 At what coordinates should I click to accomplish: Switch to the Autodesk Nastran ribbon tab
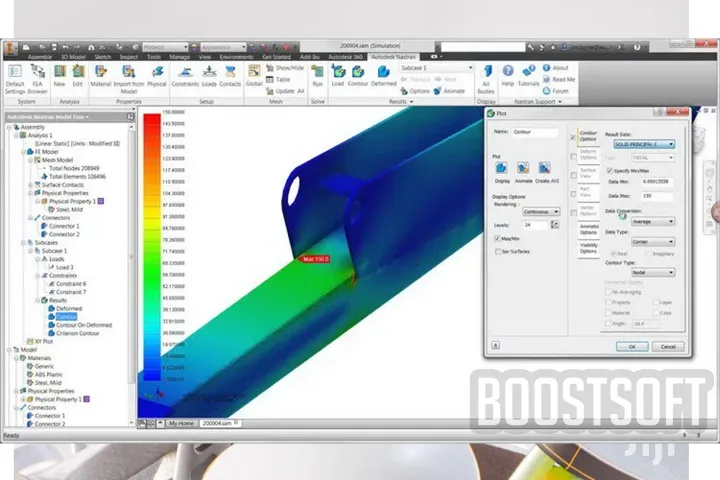point(393,57)
